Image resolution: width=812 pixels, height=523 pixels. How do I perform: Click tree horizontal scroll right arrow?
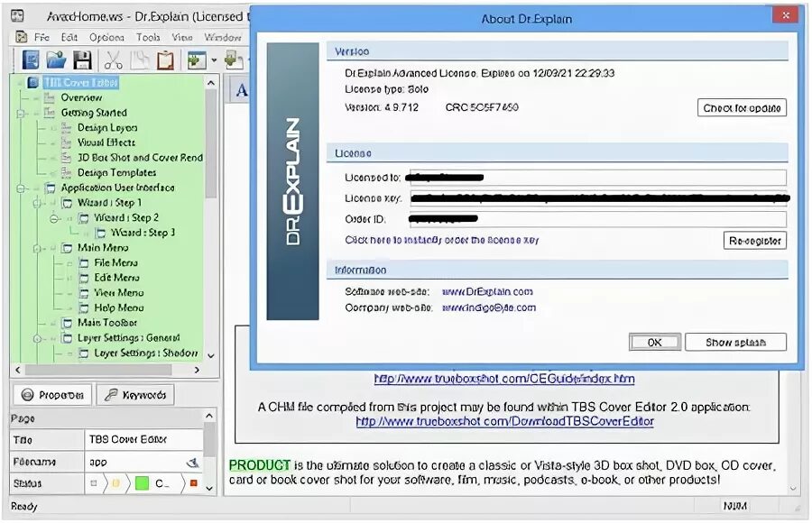[197, 370]
